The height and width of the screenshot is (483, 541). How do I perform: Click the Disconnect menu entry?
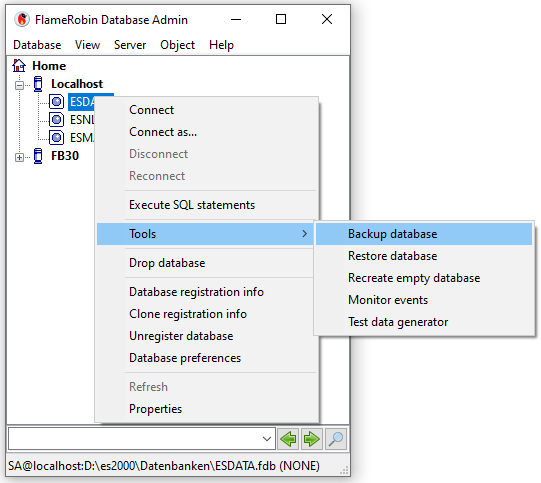coord(207,154)
